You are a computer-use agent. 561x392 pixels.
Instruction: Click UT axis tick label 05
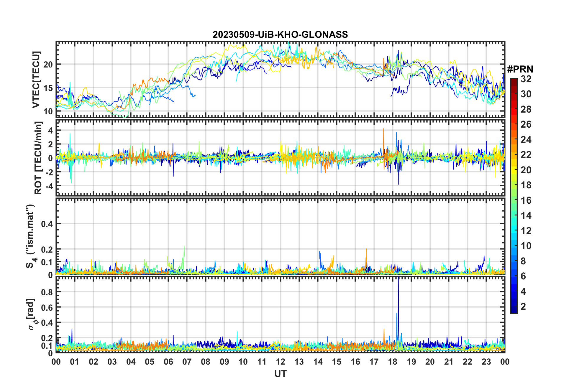150,362
